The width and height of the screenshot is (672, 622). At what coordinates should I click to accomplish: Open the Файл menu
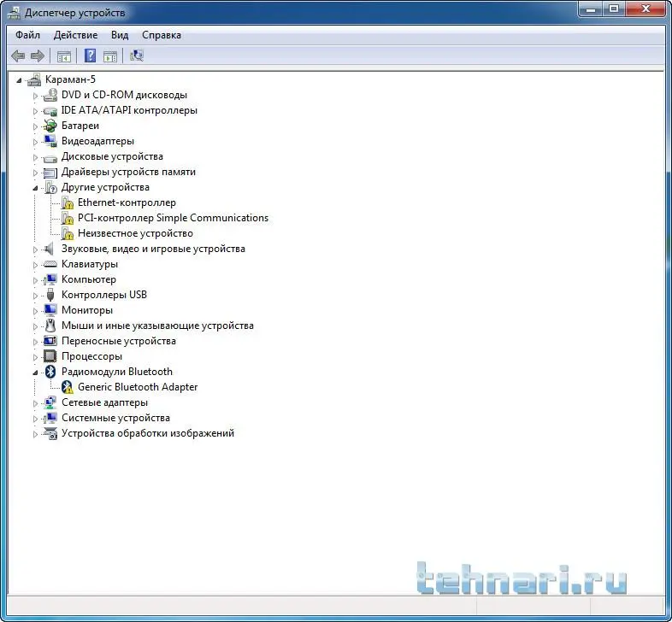point(28,35)
